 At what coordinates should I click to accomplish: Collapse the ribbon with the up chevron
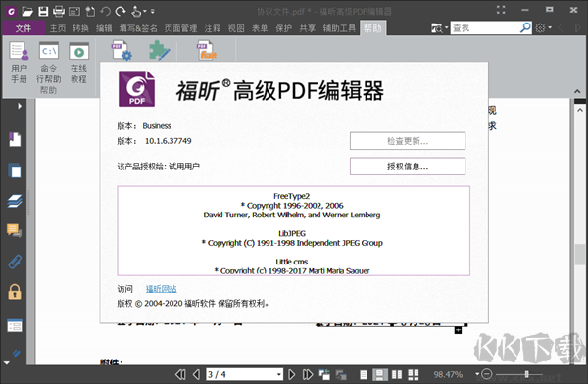click(577, 91)
